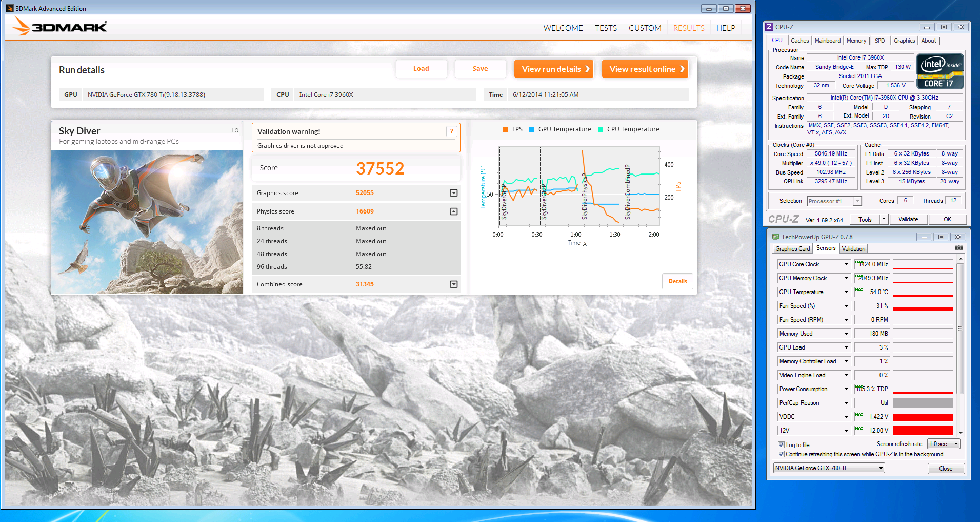Click the 3DMark logo in header
980x522 pixels.
point(59,26)
